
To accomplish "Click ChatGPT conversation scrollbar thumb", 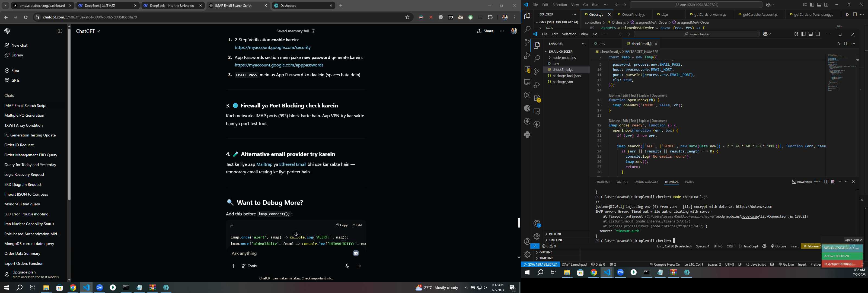I will pyautogui.click(x=519, y=223).
